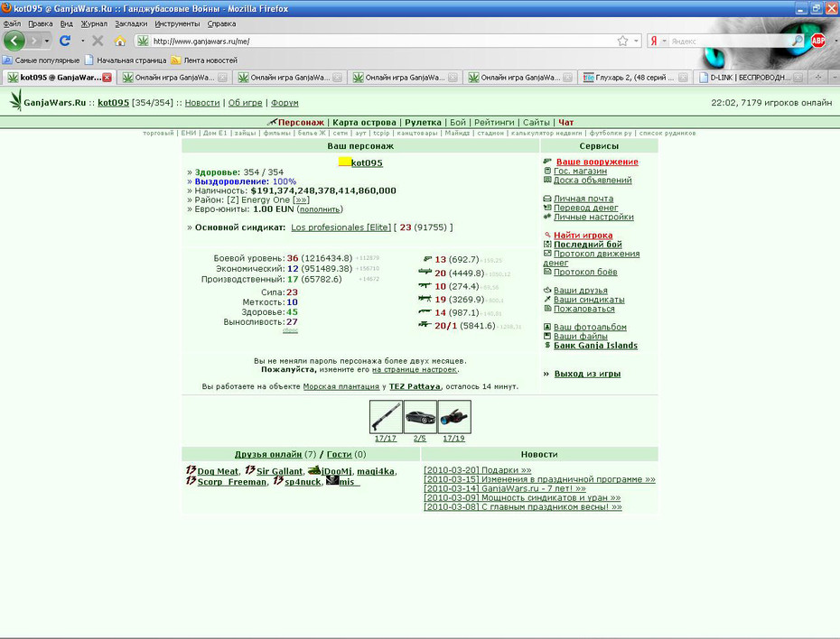Open на странице настроек password link

[415, 369]
